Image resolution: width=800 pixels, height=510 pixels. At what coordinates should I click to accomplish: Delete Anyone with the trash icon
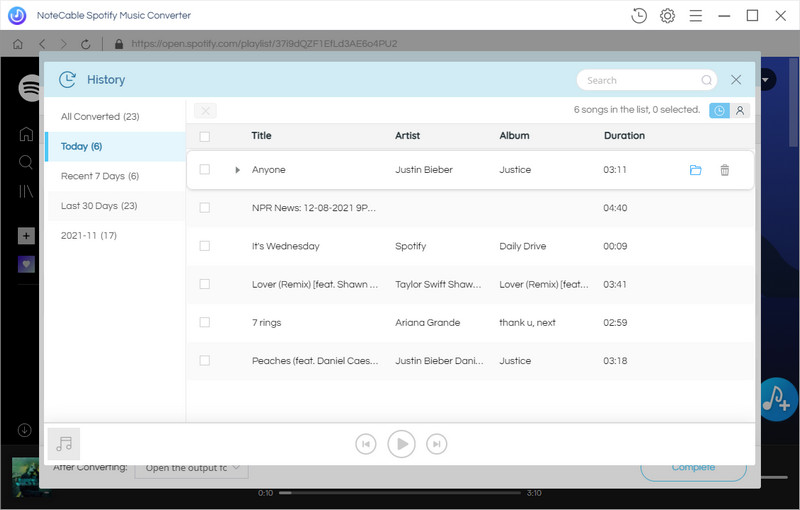724,170
